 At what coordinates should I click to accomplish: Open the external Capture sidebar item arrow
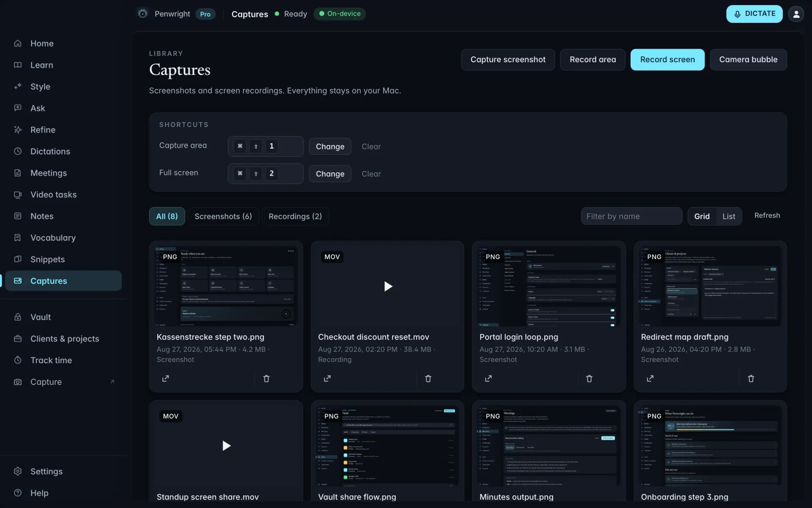[112, 381]
